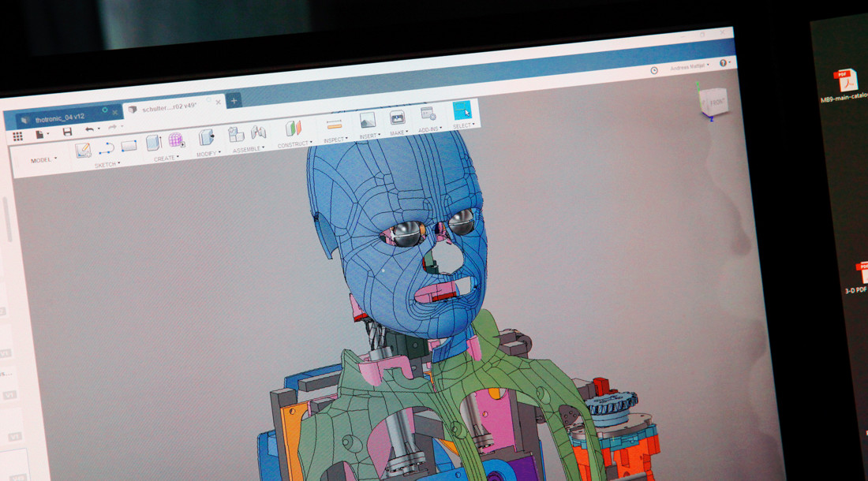The image size is (868, 481).
Task: Open the Andreas user account dropdown
Action: click(x=689, y=67)
